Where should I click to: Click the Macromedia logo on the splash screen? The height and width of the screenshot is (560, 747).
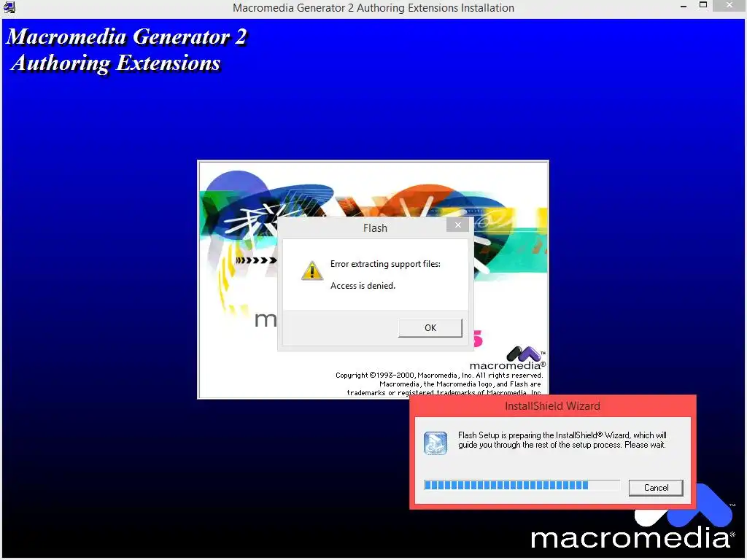click(508, 358)
